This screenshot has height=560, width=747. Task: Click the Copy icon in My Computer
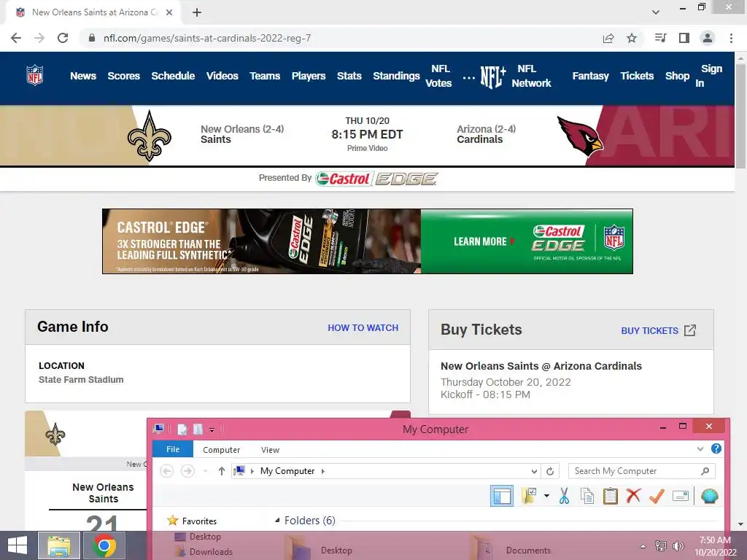click(x=587, y=496)
